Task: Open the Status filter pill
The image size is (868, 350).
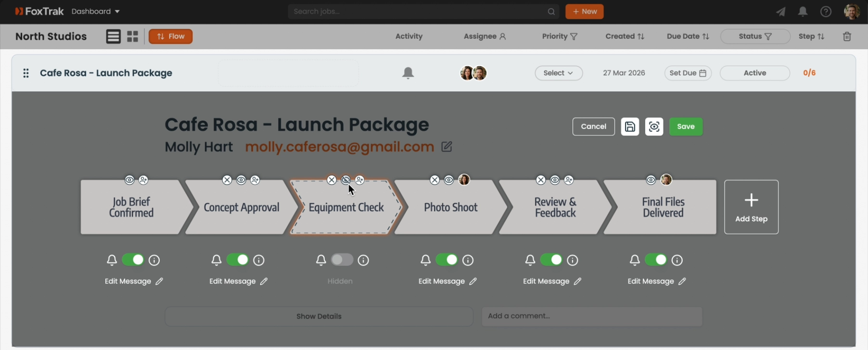Action: click(x=755, y=37)
